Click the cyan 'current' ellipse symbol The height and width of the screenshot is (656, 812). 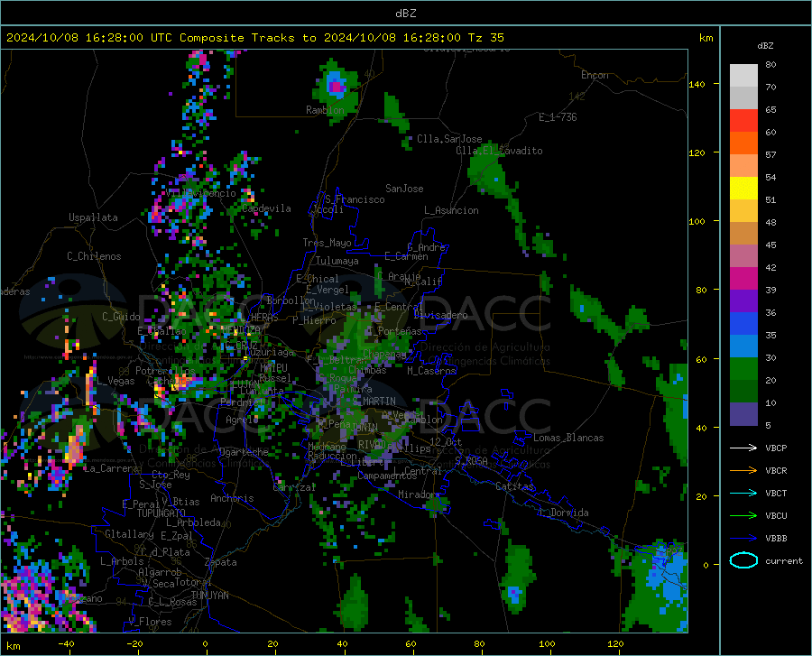(743, 560)
